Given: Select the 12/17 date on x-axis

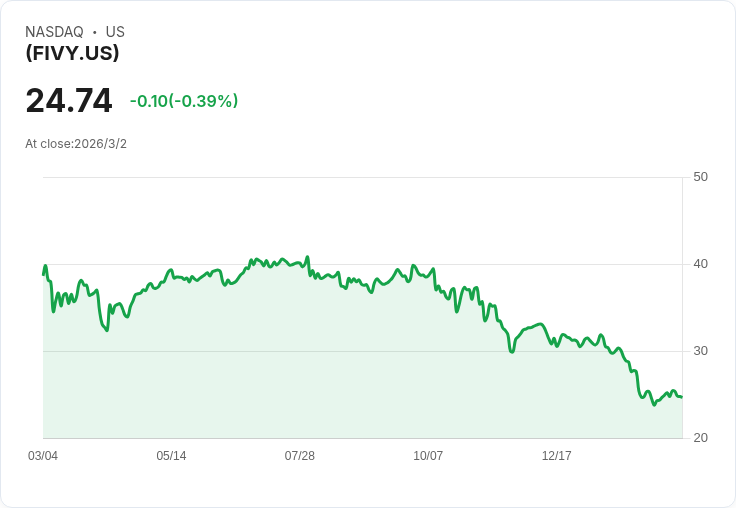Looking at the screenshot, I should pyautogui.click(x=556, y=456).
